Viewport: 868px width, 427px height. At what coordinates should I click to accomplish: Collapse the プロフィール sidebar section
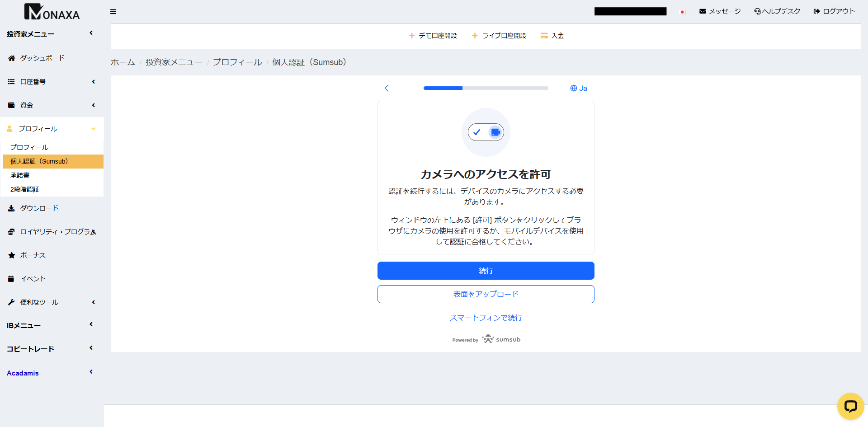click(52, 129)
